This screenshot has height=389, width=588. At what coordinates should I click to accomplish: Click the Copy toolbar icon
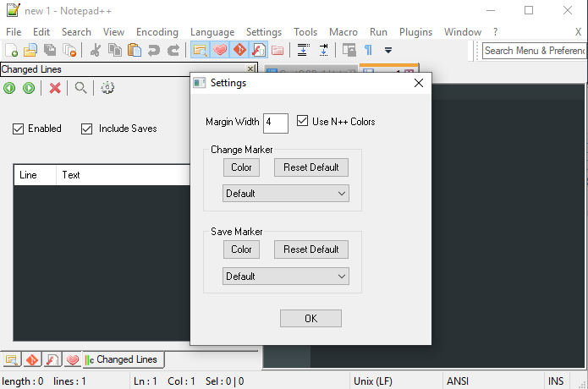115,50
